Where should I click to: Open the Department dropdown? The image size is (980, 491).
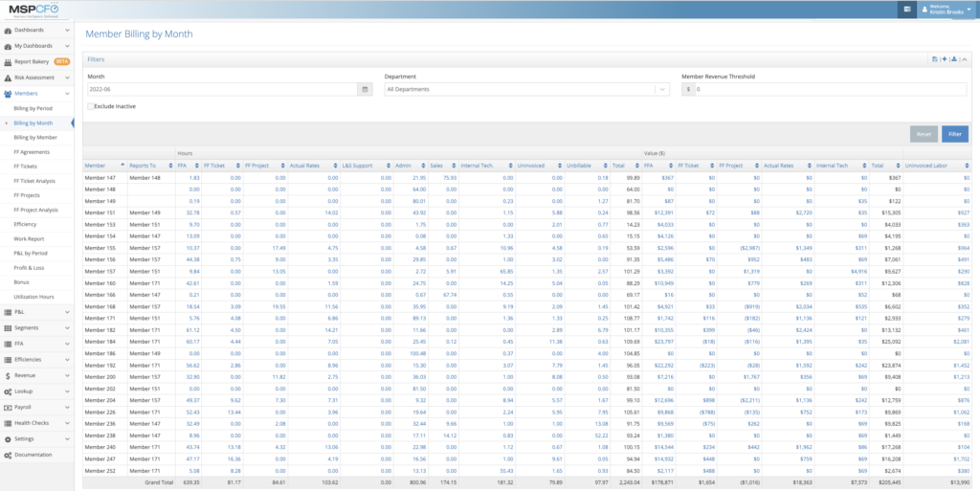click(527, 89)
